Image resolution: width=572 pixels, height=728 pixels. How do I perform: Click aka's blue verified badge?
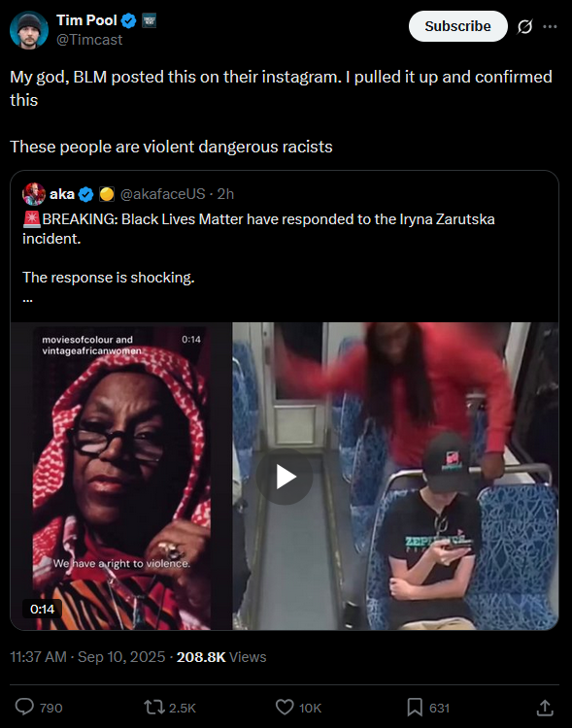[x=86, y=194]
